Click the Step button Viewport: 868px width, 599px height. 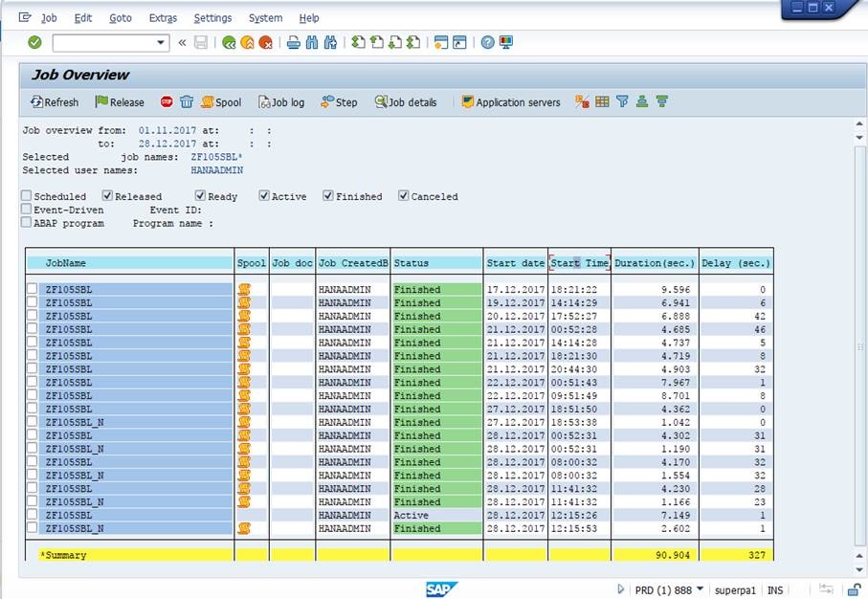pyautogui.click(x=339, y=101)
